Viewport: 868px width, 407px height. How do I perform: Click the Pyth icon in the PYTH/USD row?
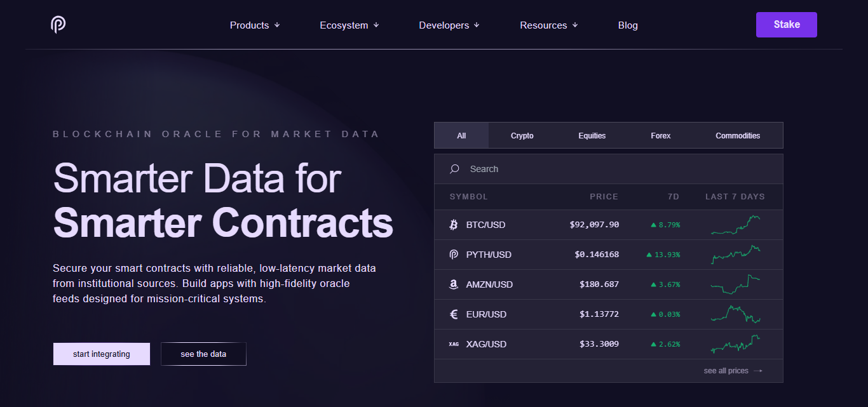pos(454,255)
